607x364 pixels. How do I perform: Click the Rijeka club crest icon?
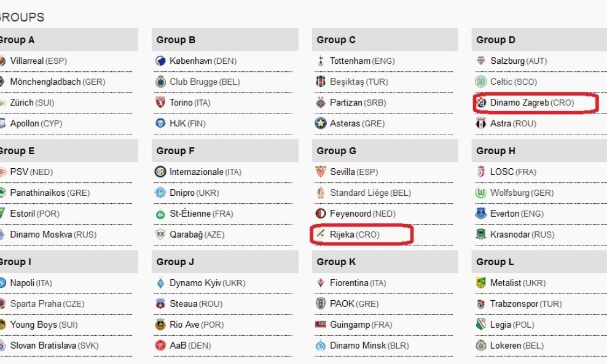coord(321,233)
